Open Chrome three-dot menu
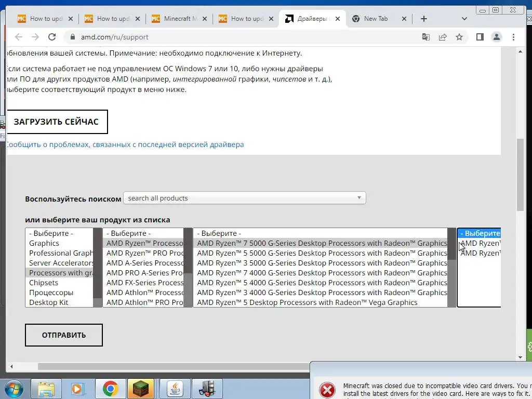This screenshot has height=399, width=532. (x=513, y=37)
